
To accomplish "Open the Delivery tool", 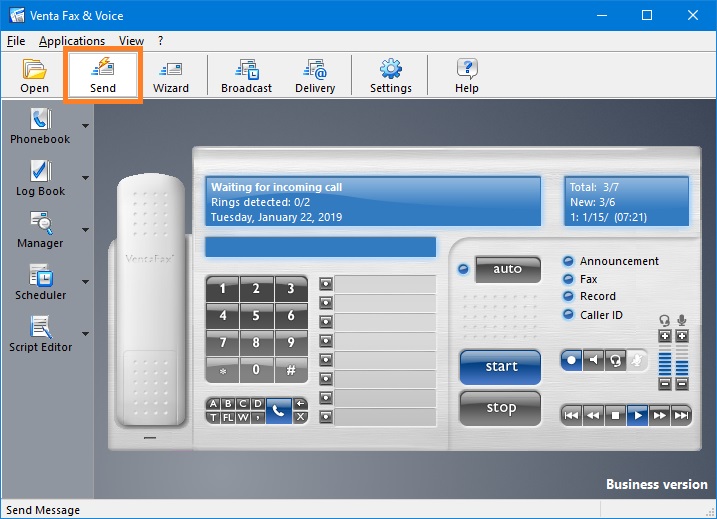I will pyautogui.click(x=315, y=75).
